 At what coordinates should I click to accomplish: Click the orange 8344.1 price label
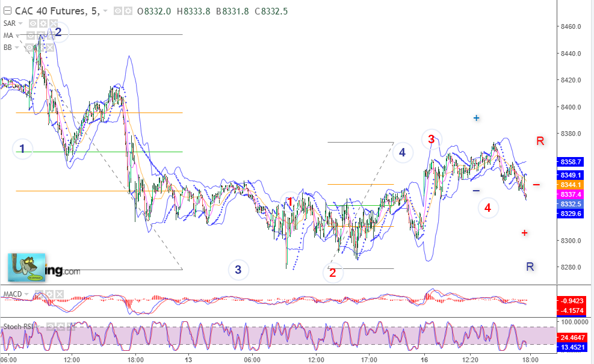tap(570, 185)
